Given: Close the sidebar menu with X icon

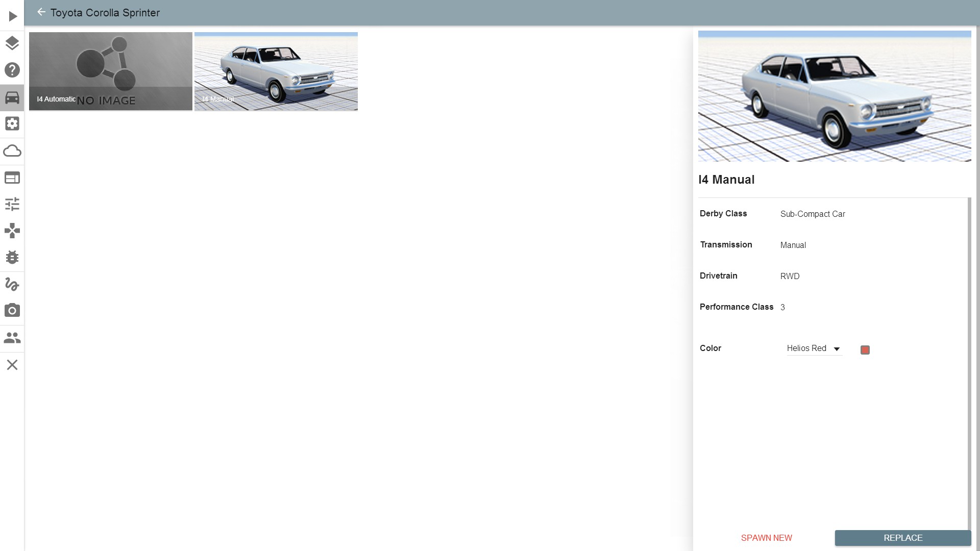Looking at the screenshot, I should pos(12,365).
